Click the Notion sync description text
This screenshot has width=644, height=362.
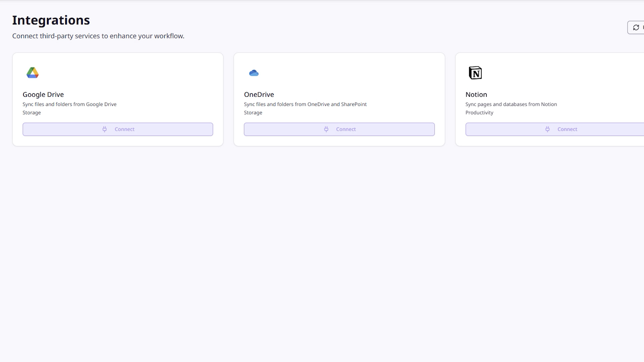(511, 104)
